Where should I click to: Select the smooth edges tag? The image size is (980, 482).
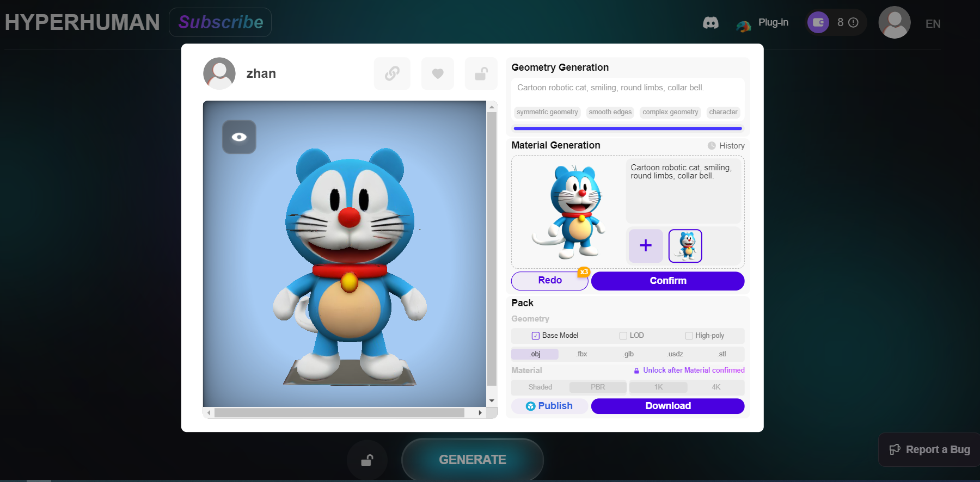pos(610,112)
